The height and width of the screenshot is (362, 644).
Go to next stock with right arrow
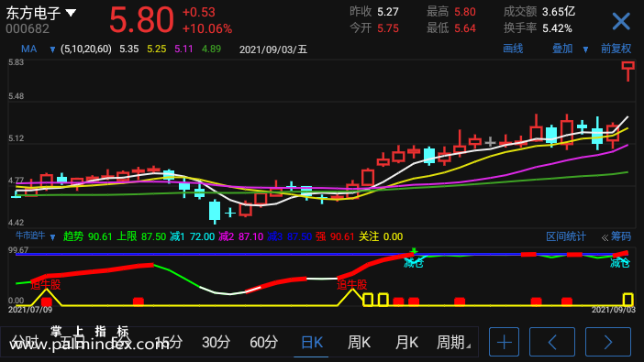tap(608, 342)
